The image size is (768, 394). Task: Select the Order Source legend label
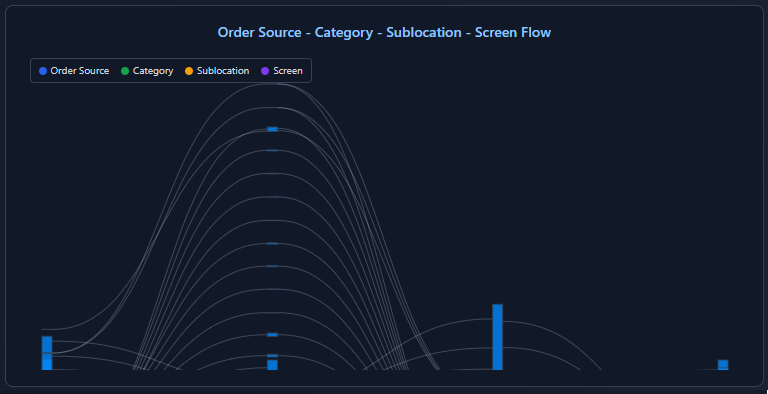tap(80, 71)
